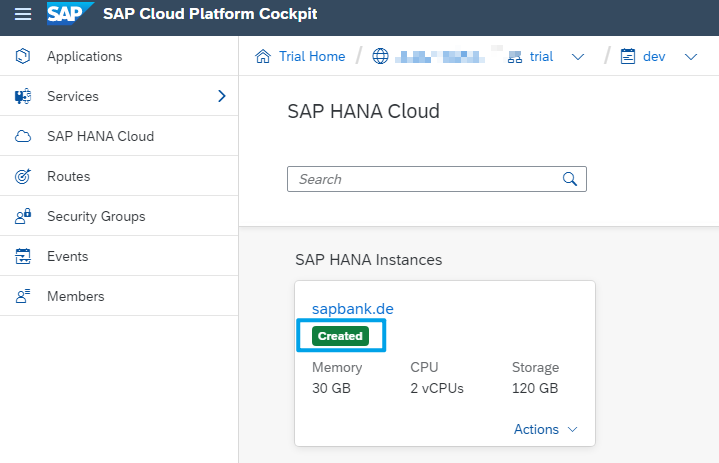Click the Members person icon
Screen dimensions: 719x463
pyautogui.click(x=23, y=296)
